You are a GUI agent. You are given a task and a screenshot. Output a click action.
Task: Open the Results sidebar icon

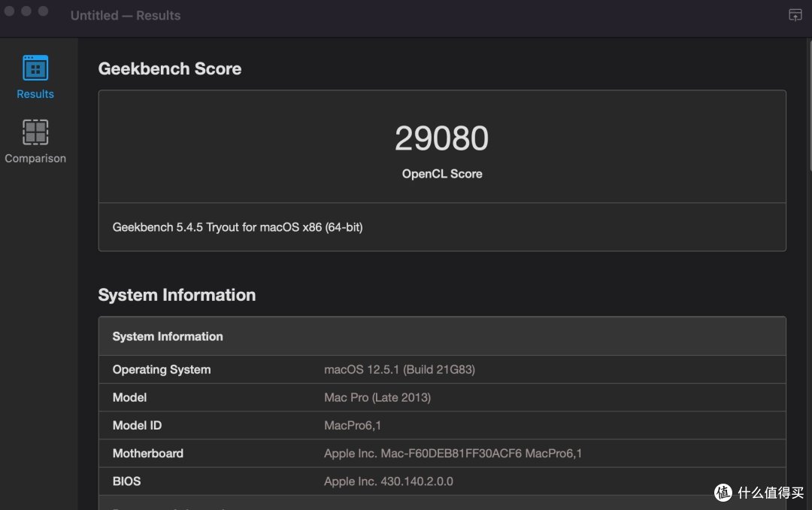(35, 68)
